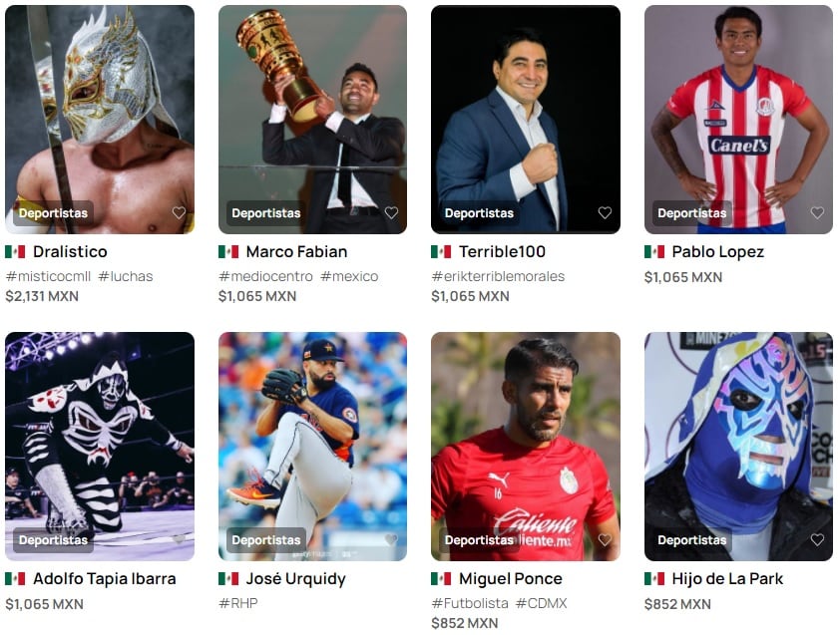Add Pablo Lopez to favorites via heart
Image resolution: width=840 pixels, height=635 pixels.
pyautogui.click(x=817, y=213)
